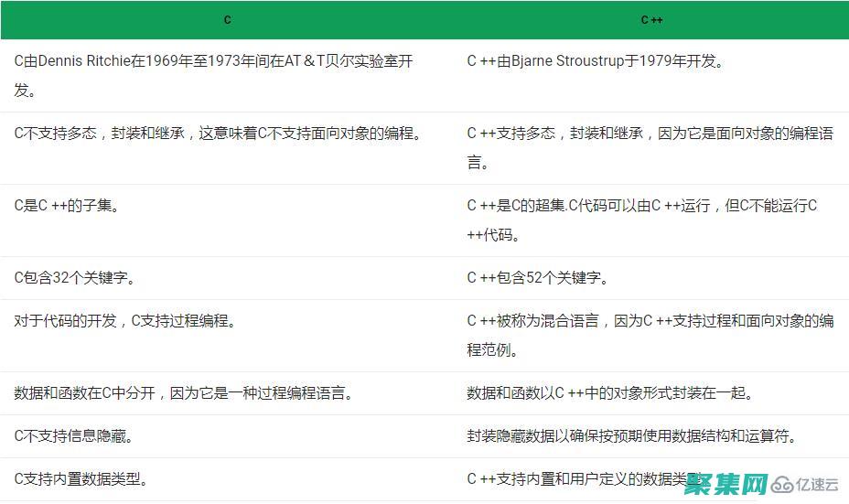Select the cell "C是C ++的子集。"
849x504 pixels.
[x=68, y=206]
